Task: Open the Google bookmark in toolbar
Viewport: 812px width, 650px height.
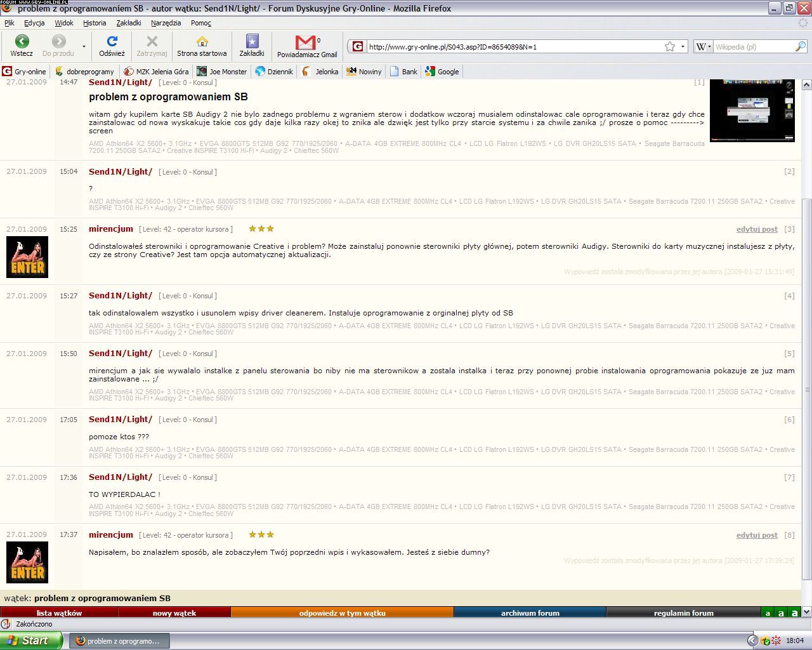Action: (x=442, y=72)
